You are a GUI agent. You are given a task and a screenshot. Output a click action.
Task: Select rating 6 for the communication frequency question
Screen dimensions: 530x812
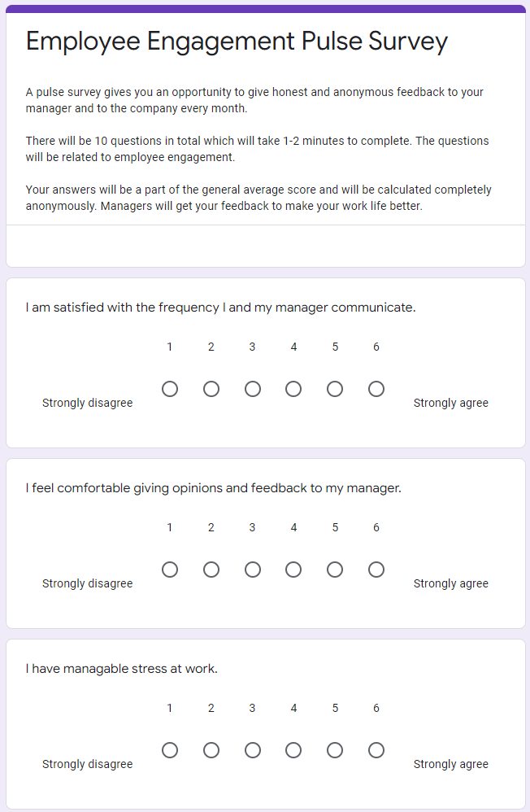click(376, 389)
